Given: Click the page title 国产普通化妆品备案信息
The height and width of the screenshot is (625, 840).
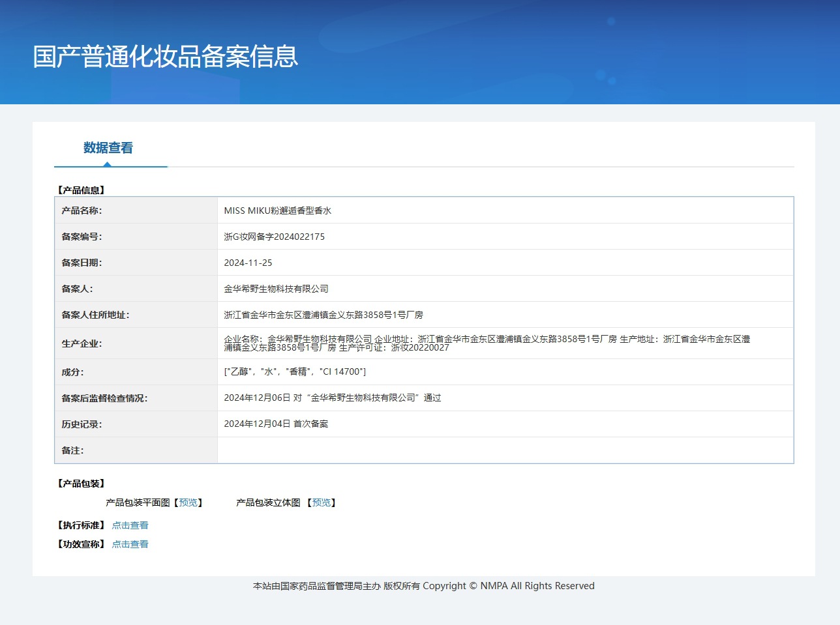Looking at the screenshot, I should (x=166, y=57).
